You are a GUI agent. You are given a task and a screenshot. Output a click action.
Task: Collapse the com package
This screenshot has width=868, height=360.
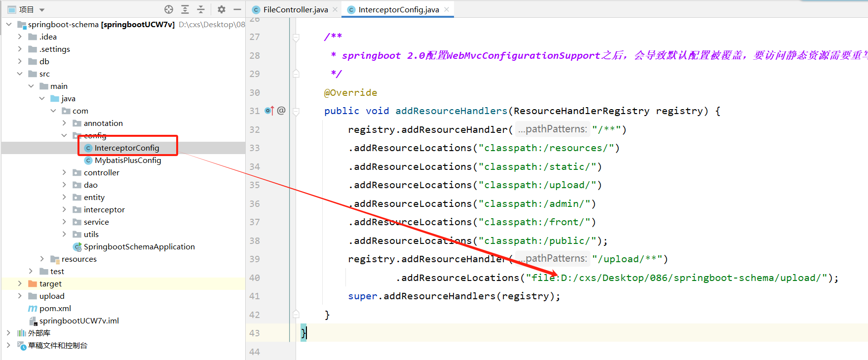coord(53,111)
